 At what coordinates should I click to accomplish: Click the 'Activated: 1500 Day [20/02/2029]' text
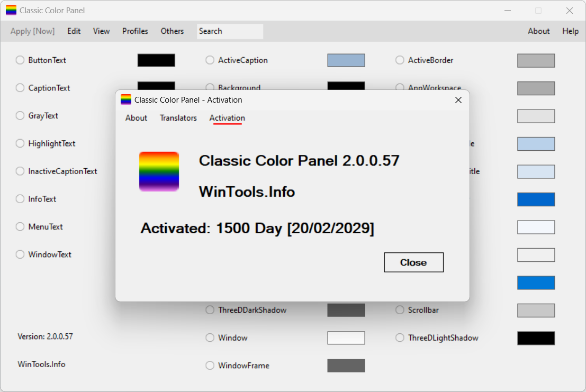pos(257,228)
